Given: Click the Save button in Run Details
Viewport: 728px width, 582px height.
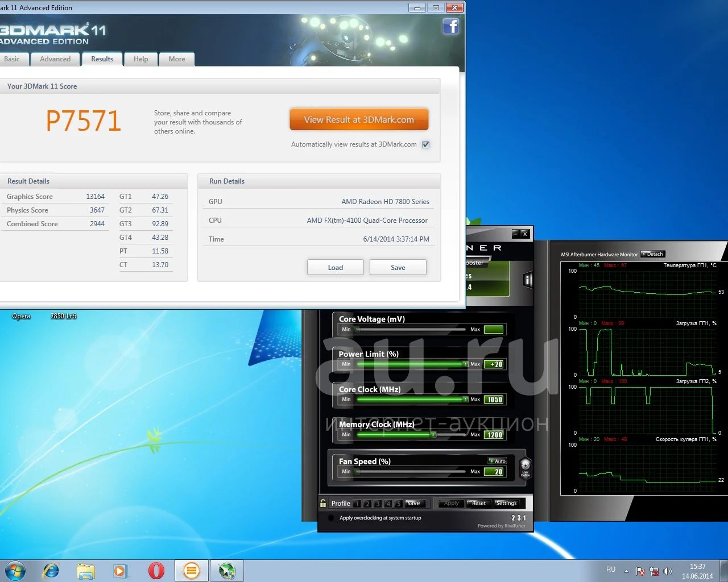Looking at the screenshot, I should (398, 267).
